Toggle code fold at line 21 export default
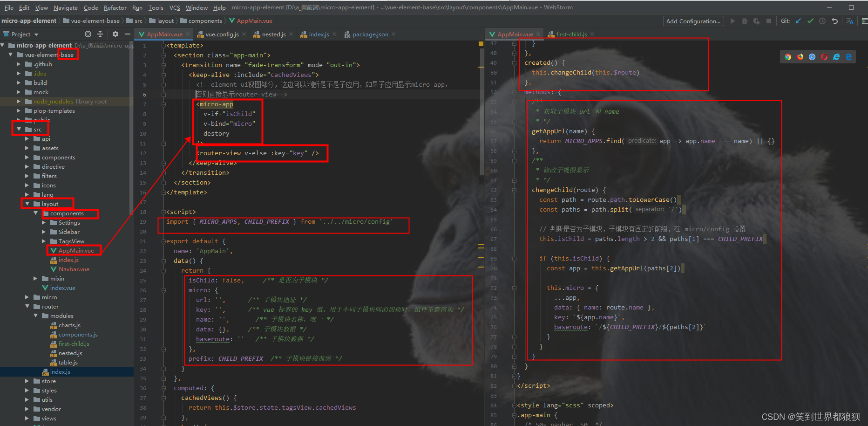 tap(163, 241)
